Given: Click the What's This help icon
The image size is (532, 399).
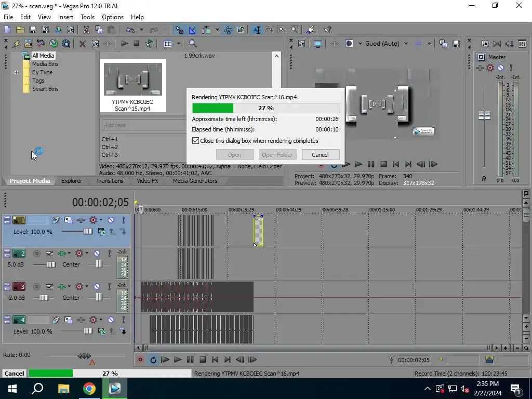Looking at the screenshot, I should pos(327,30).
